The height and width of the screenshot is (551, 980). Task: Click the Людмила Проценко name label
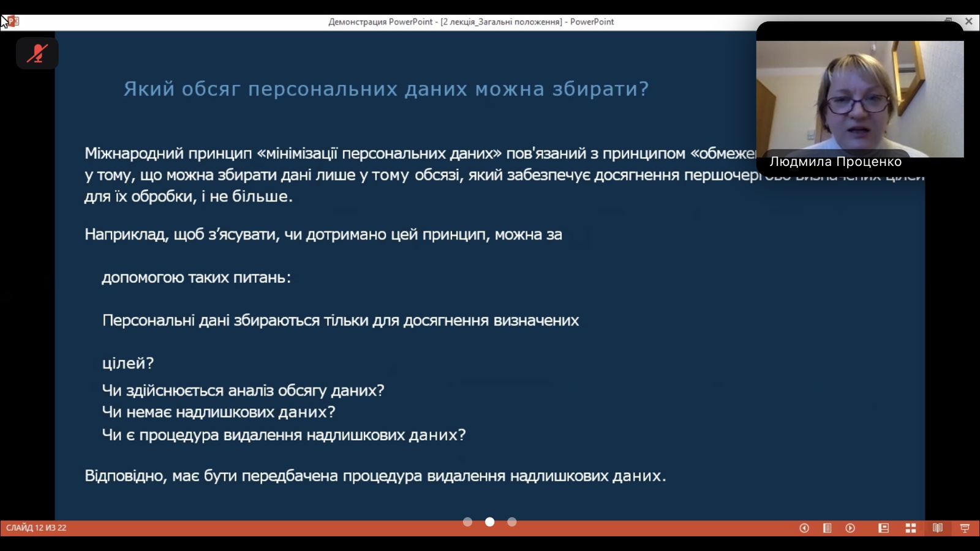click(835, 162)
